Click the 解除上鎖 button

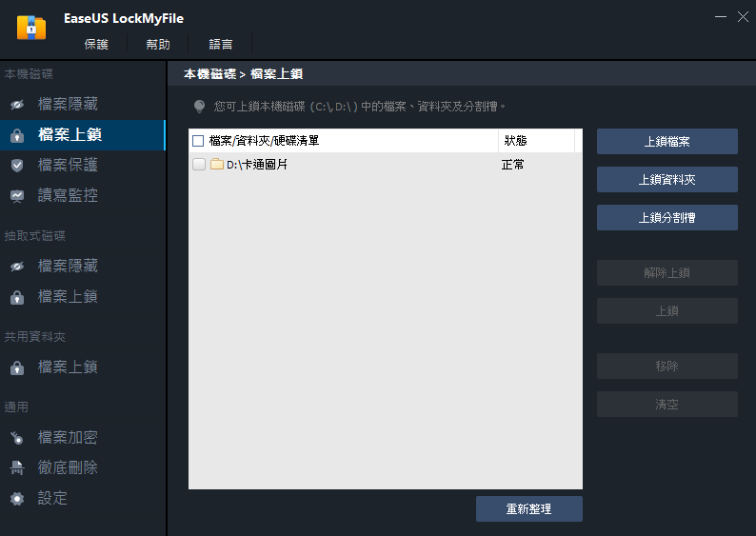[x=667, y=273]
